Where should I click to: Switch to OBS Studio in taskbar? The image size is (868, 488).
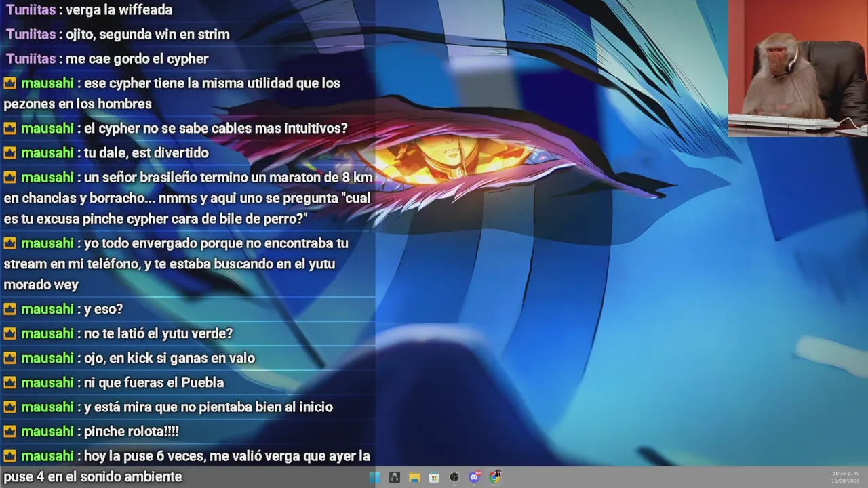tap(454, 477)
